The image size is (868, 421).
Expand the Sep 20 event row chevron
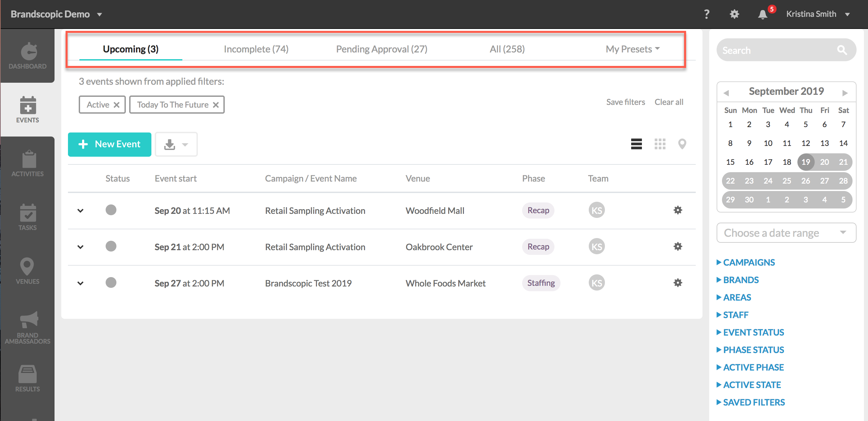click(x=80, y=210)
